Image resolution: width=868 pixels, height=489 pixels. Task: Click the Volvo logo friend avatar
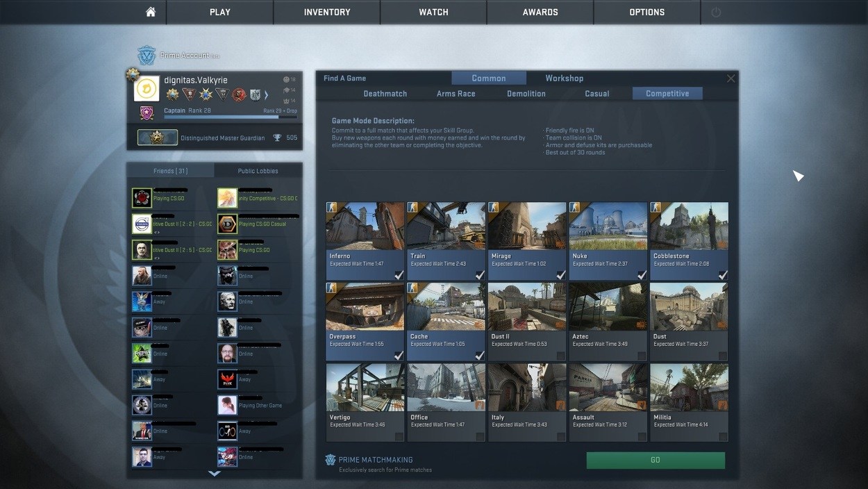pyautogui.click(x=142, y=224)
